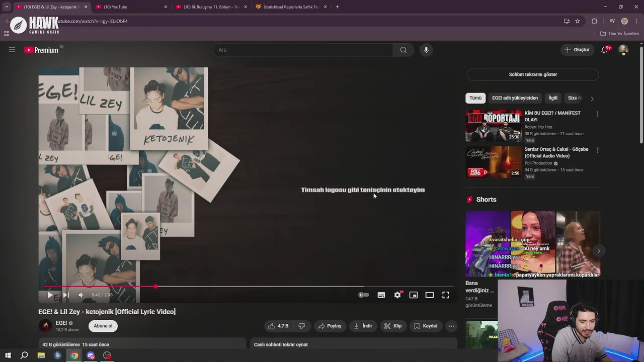Screen dimensions: 644x362
Task: Open the EGE! channel name link
Action: click(x=61, y=323)
